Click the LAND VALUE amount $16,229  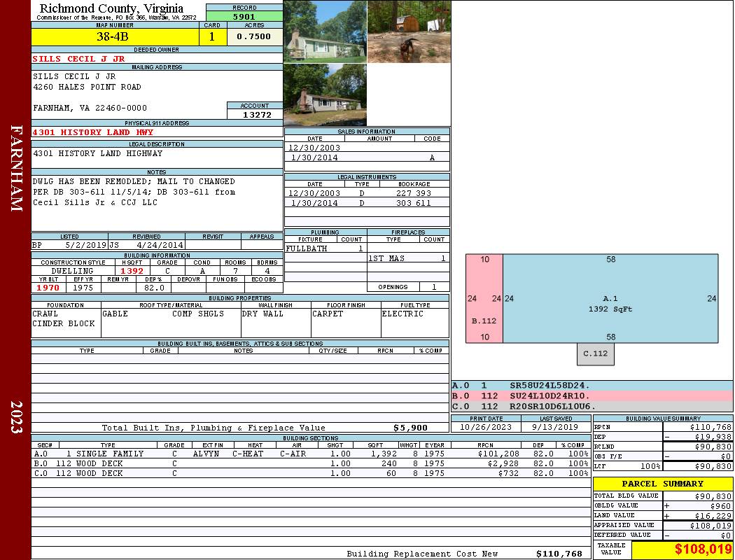[x=713, y=515]
